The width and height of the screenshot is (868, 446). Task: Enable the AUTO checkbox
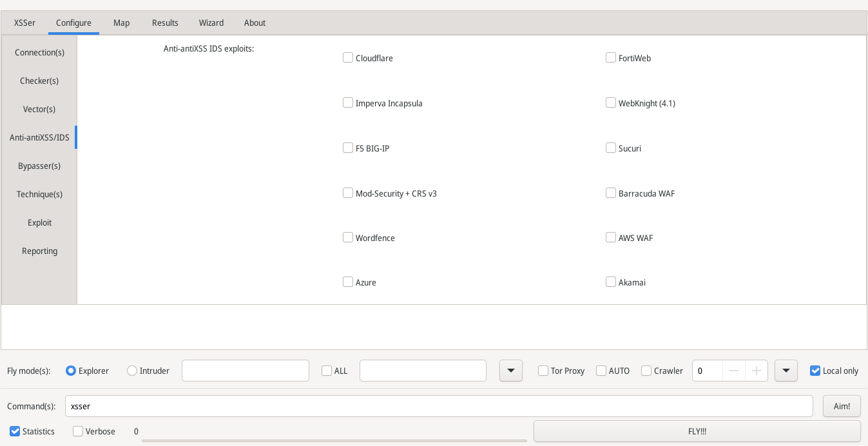pos(601,371)
